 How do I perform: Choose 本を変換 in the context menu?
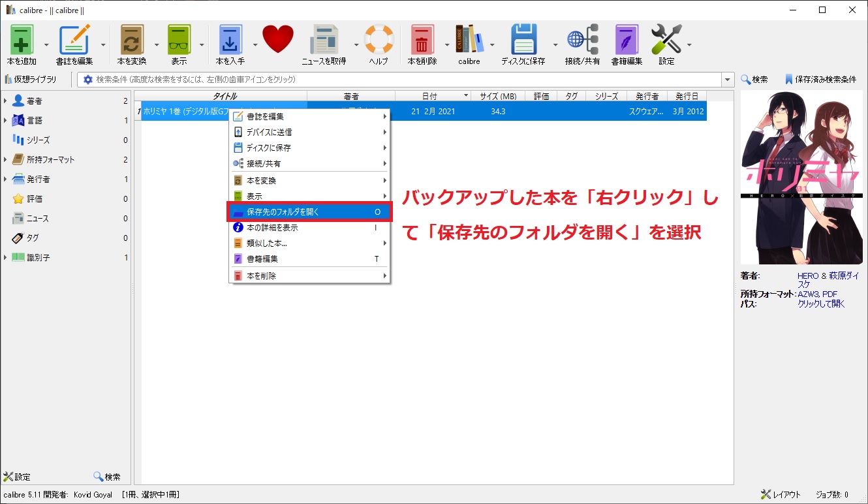tap(309, 181)
